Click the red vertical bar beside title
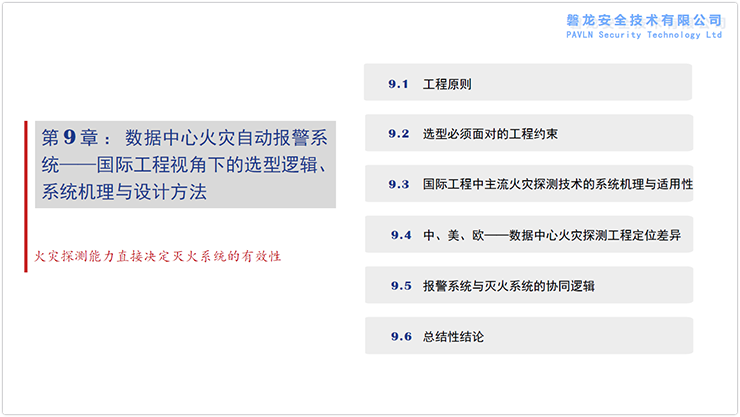 (27, 196)
